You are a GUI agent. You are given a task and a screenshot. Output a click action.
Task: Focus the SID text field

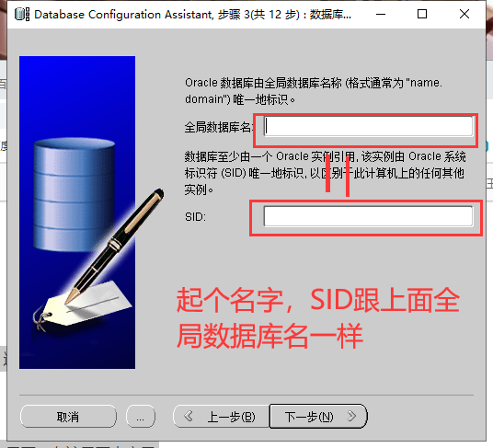368,216
